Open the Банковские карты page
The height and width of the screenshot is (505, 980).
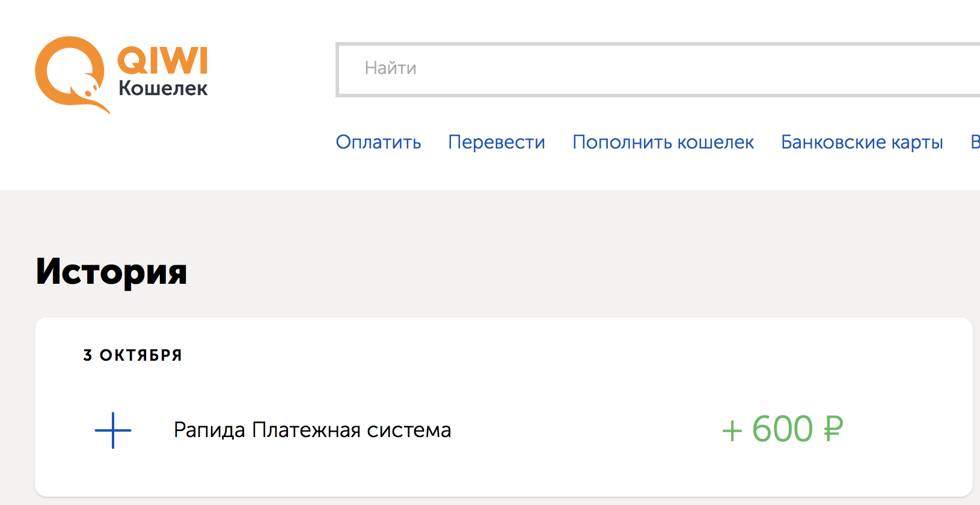pos(862,142)
